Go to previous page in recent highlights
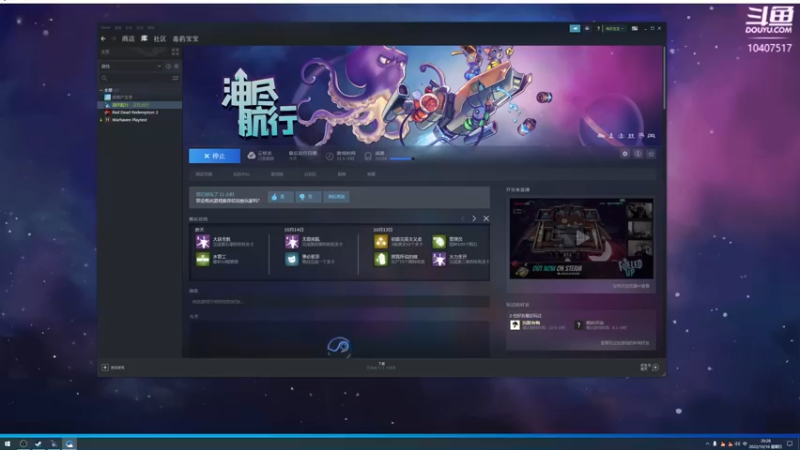Viewport: 800px width, 450px height. tap(463, 218)
